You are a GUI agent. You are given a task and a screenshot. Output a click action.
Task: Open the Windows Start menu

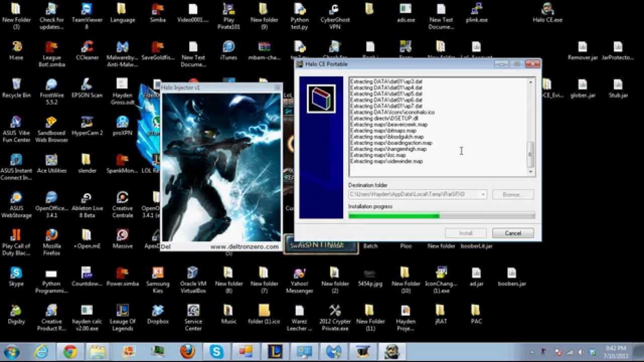(x=12, y=351)
